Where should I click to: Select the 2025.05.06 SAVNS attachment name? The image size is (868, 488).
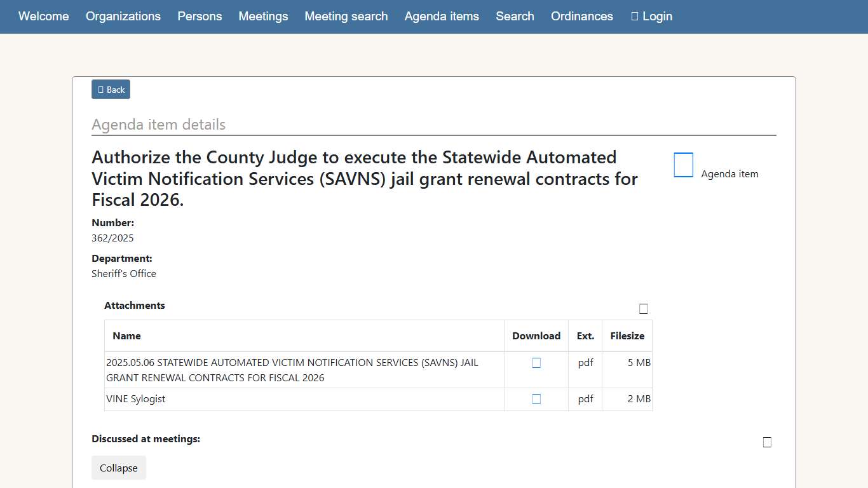(x=292, y=370)
